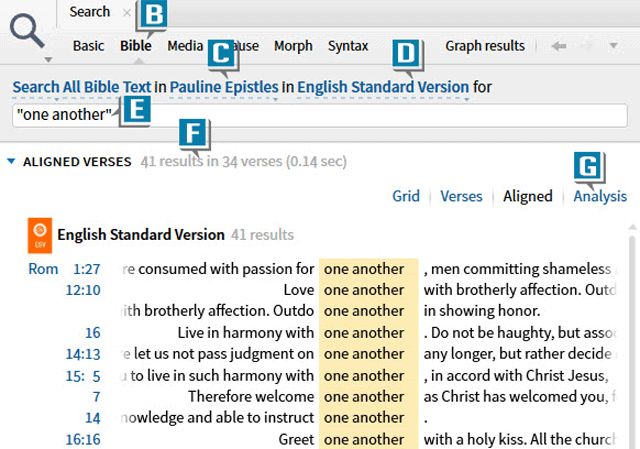The width and height of the screenshot is (640, 449).
Task: Switch results to Grid view
Action: pos(405,197)
